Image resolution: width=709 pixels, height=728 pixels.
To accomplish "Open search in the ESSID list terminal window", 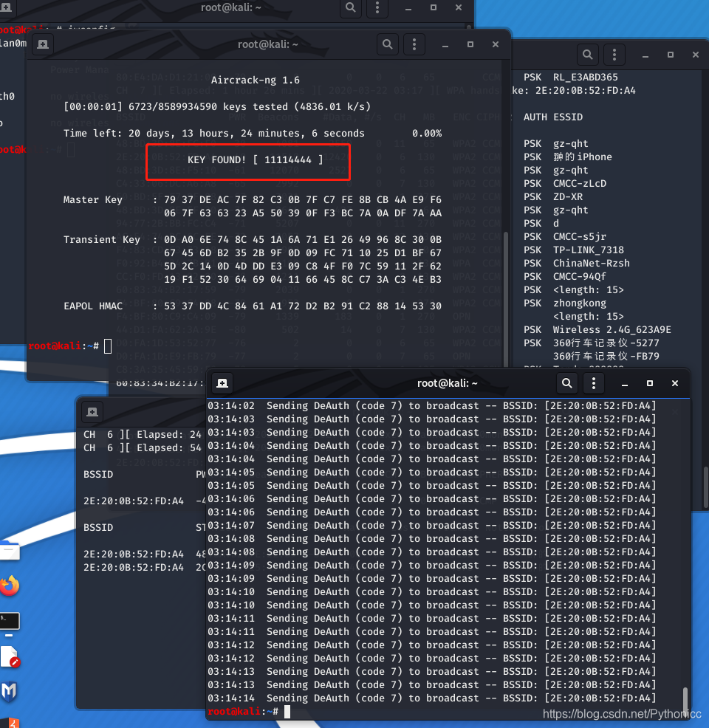I will coord(587,55).
